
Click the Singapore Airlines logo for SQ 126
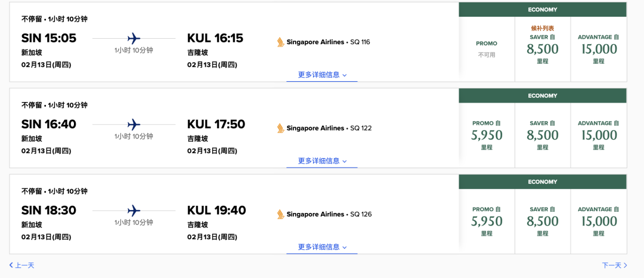pyautogui.click(x=280, y=214)
